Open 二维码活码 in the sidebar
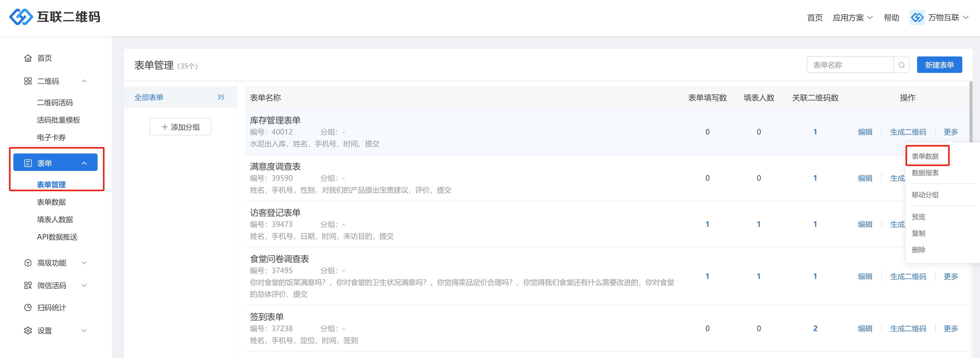This screenshot has width=980, height=358. [55, 103]
